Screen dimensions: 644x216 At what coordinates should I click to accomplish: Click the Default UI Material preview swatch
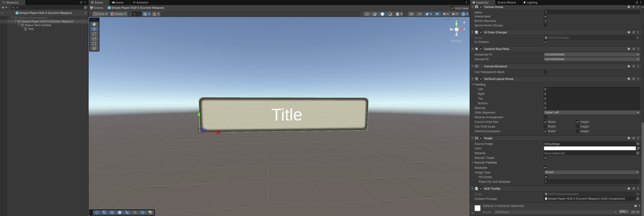tap(477, 208)
